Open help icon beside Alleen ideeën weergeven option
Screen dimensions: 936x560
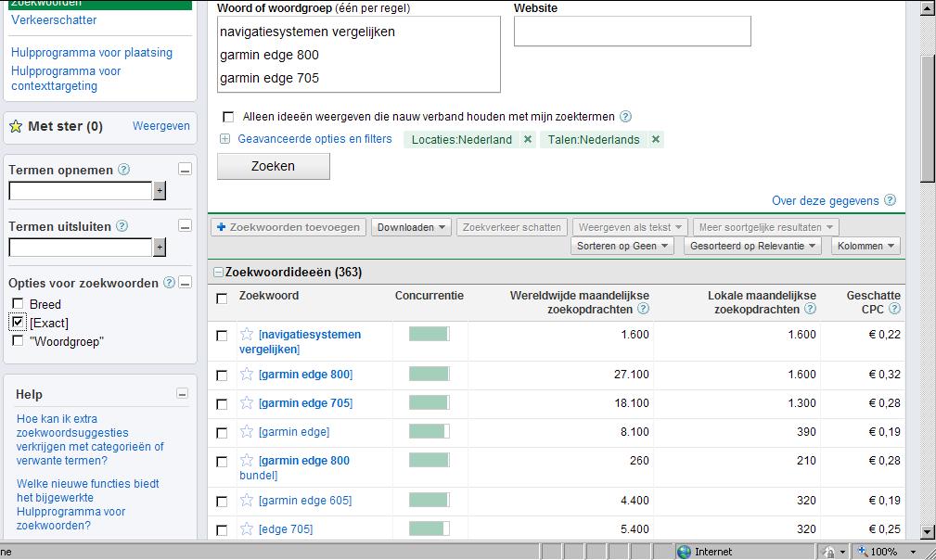click(625, 116)
